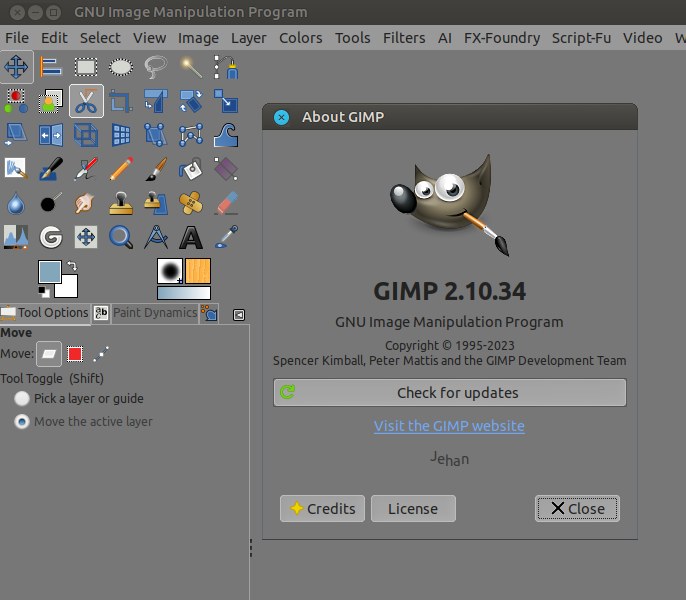Select the Align tool

(x=51, y=67)
